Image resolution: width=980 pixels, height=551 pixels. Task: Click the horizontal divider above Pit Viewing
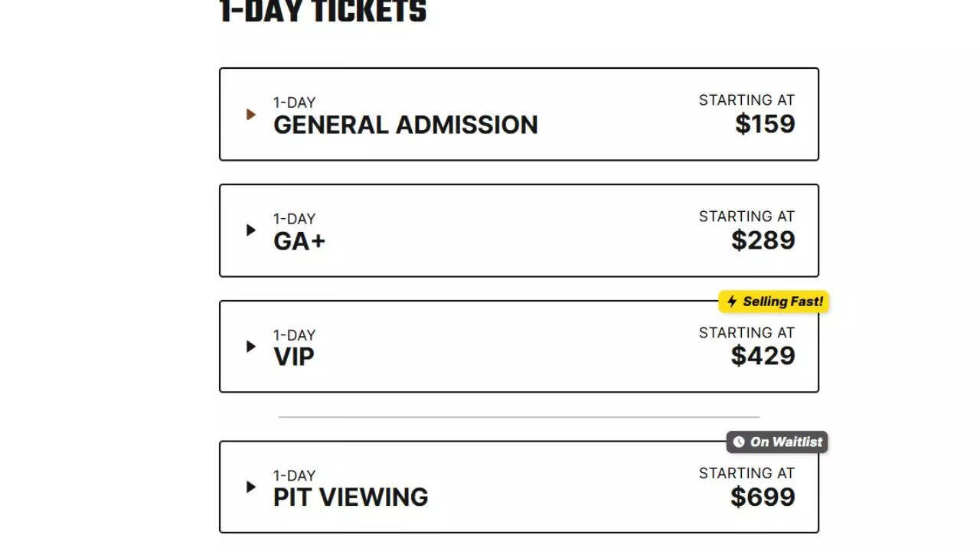coord(519,417)
